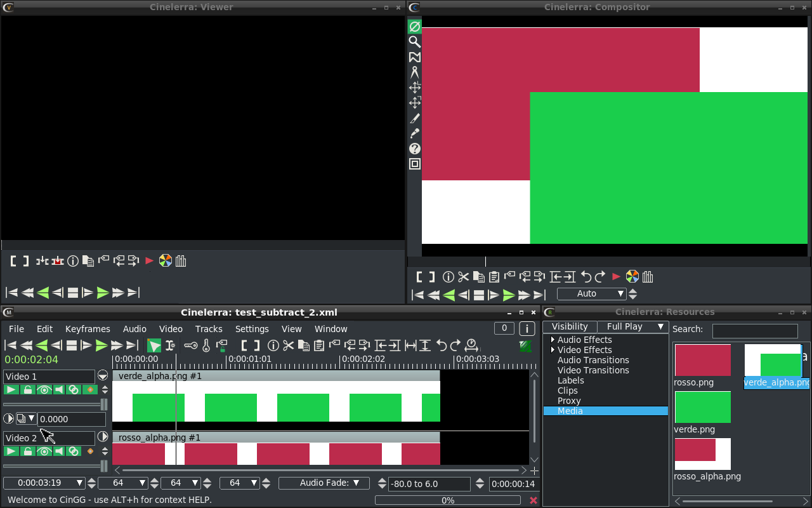
Task: Click the Visibility button in Resources
Action: [570, 326]
